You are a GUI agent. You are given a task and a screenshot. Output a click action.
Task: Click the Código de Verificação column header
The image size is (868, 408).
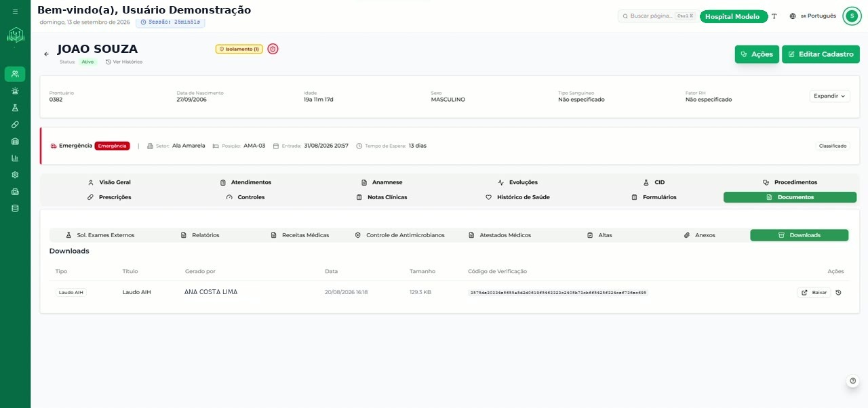pyautogui.click(x=497, y=271)
